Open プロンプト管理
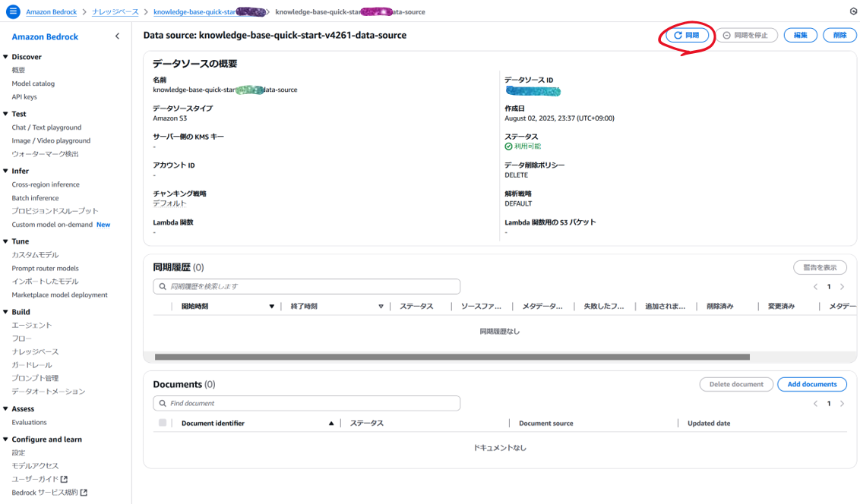The width and height of the screenshot is (860, 504). coord(35,378)
